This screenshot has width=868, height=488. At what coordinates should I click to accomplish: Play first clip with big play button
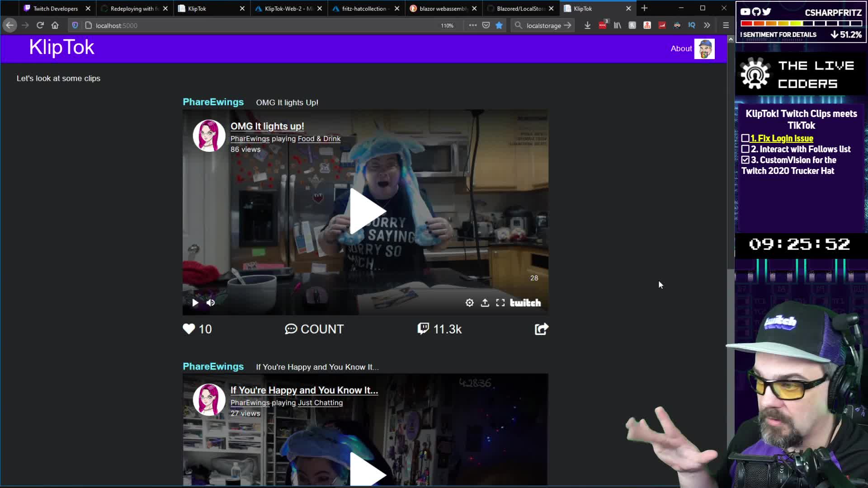(368, 211)
